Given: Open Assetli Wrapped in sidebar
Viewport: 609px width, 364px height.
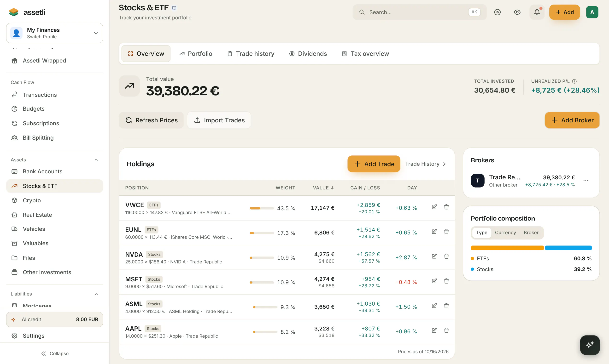Looking at the screenshot, I should tap(54, 61).
